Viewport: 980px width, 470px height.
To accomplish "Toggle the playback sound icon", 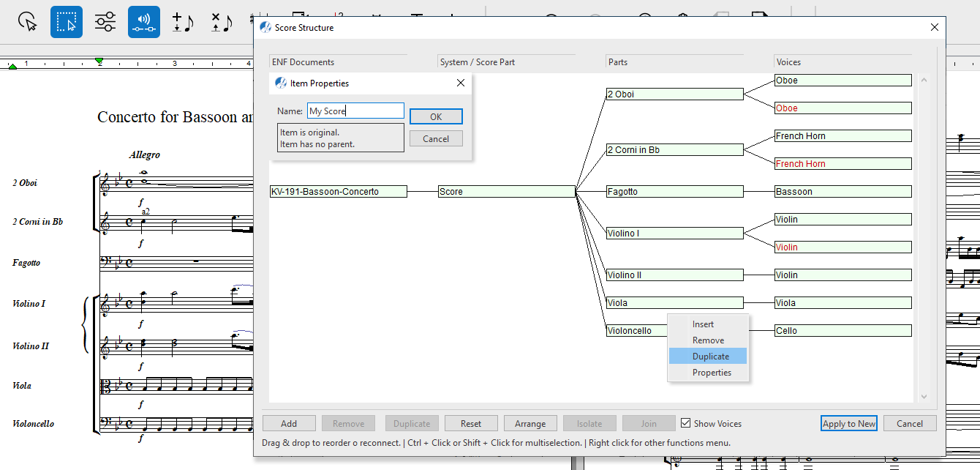I will click(x=144, y=22).
